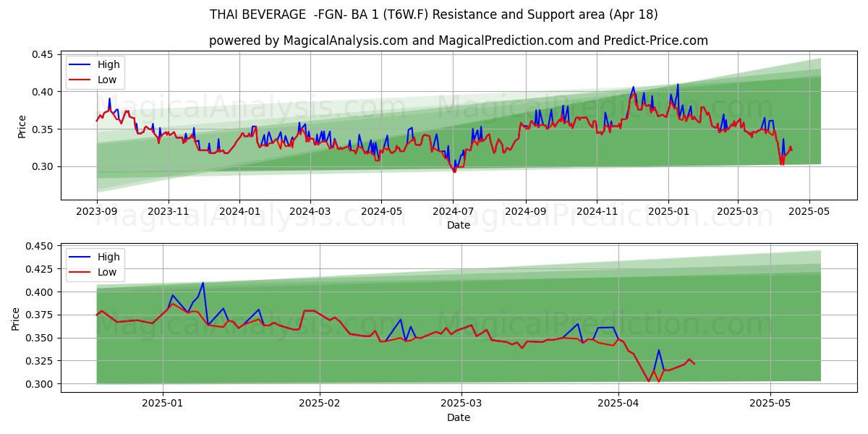Click the 0.450 tick on lower price axis
The height and width of the screenshot is (434, 868).
tap(40, 246)
